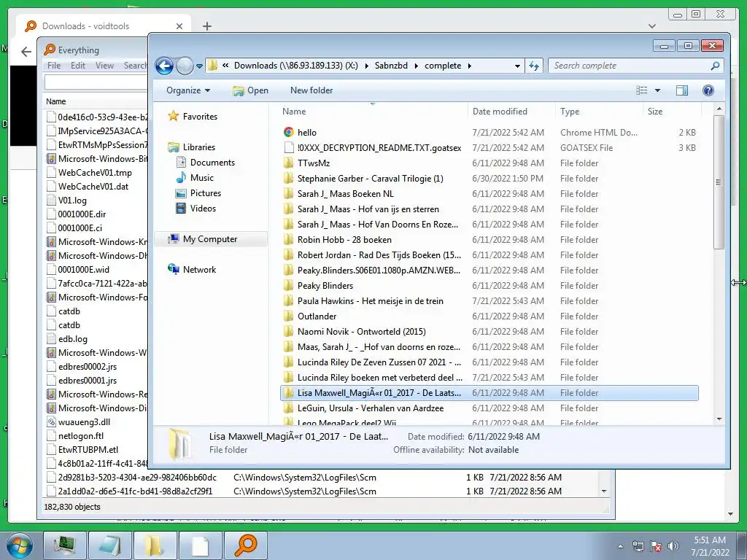Select Lisa Maxwell_Magi folder row
Viewport: 747px width, 560px height.
tap(489, 393)
